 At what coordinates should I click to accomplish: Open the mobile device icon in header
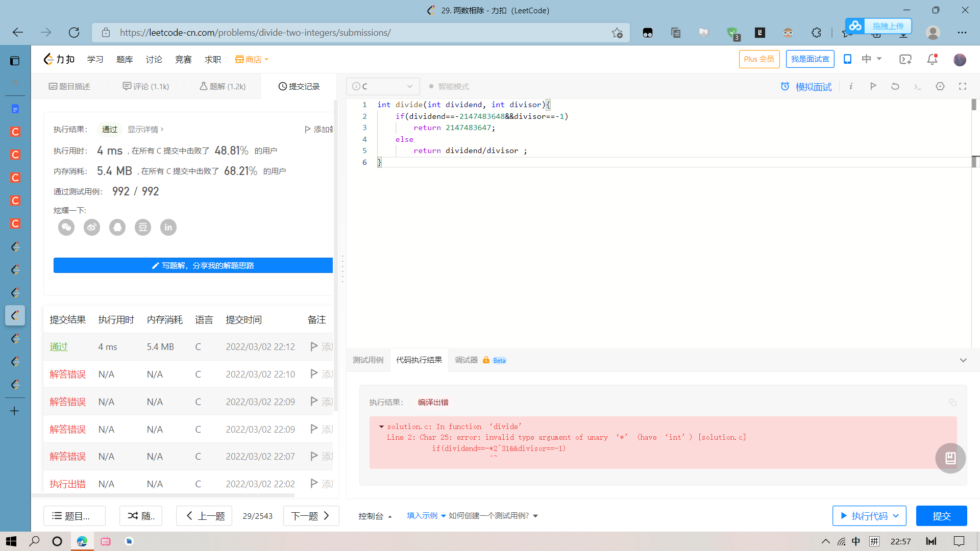[x=847, y=59]
